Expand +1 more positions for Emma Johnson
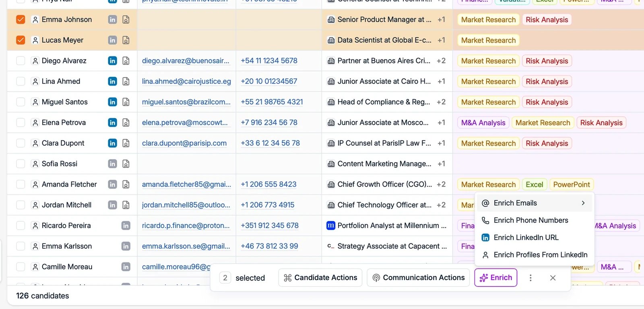This screenshot has width=644, height=309. click(x=442, y=19)
